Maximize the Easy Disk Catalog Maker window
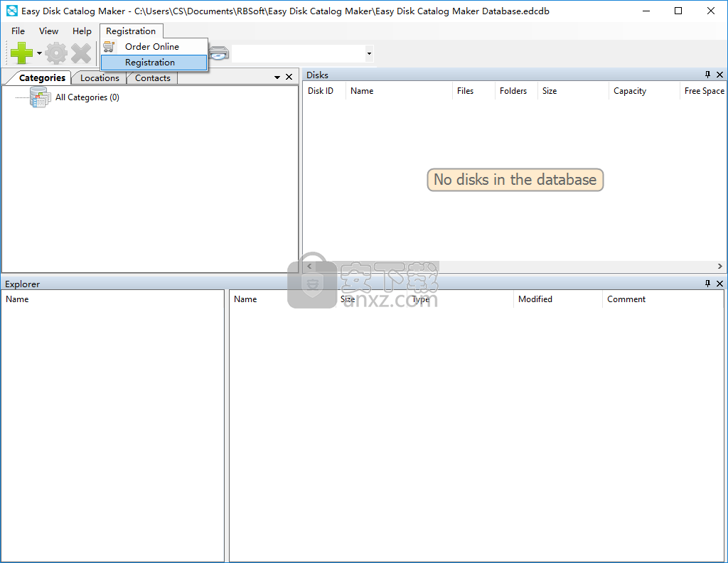728x563 pixels. pos(678,11)
